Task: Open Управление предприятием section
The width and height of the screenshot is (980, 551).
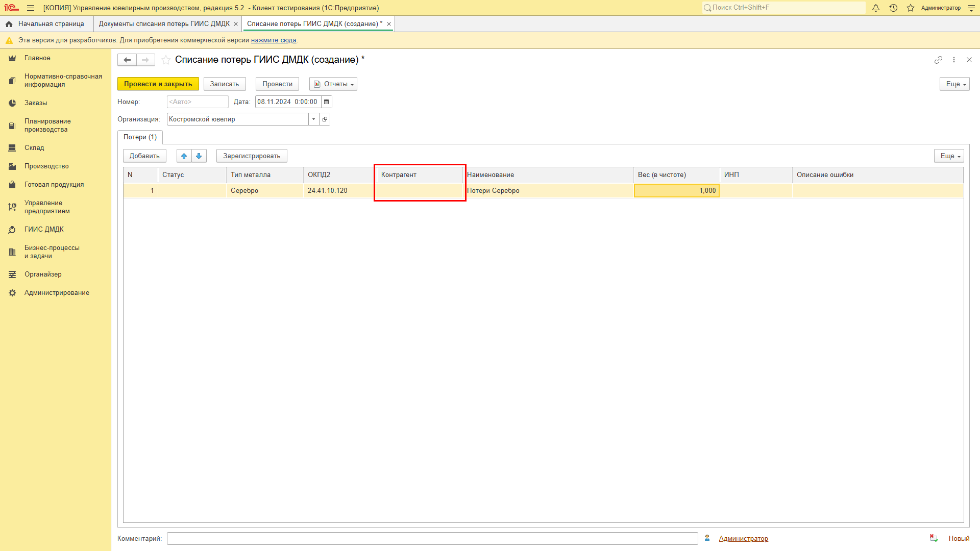Action: (55, 207)
